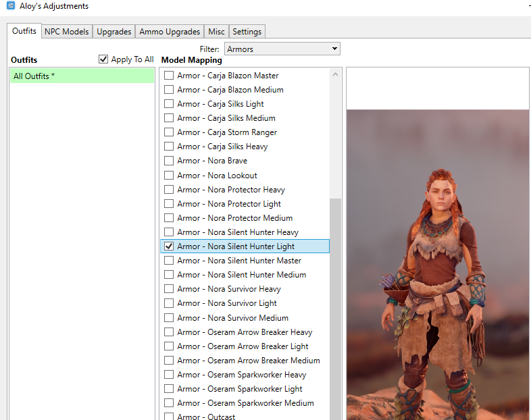Screen dimensions: 531x420
Task: Check Armor - Oseram Arrow Breaker Light
Action: click(169, 346)
